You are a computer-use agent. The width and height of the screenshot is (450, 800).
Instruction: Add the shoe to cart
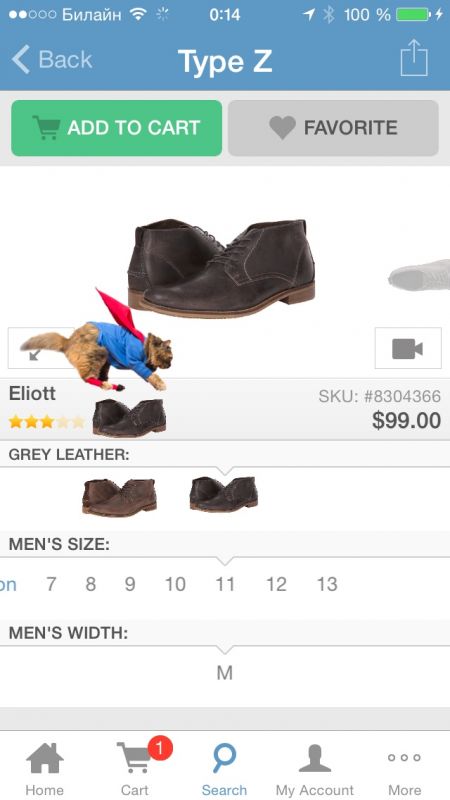pos(116,128)
